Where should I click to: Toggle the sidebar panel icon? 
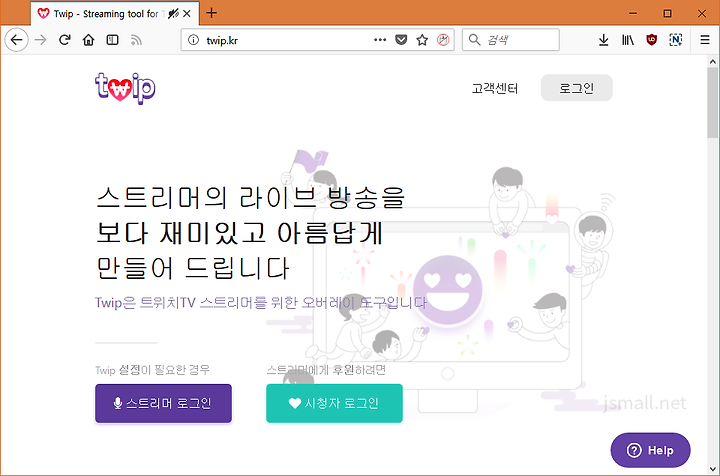click(x=112, y=40)
